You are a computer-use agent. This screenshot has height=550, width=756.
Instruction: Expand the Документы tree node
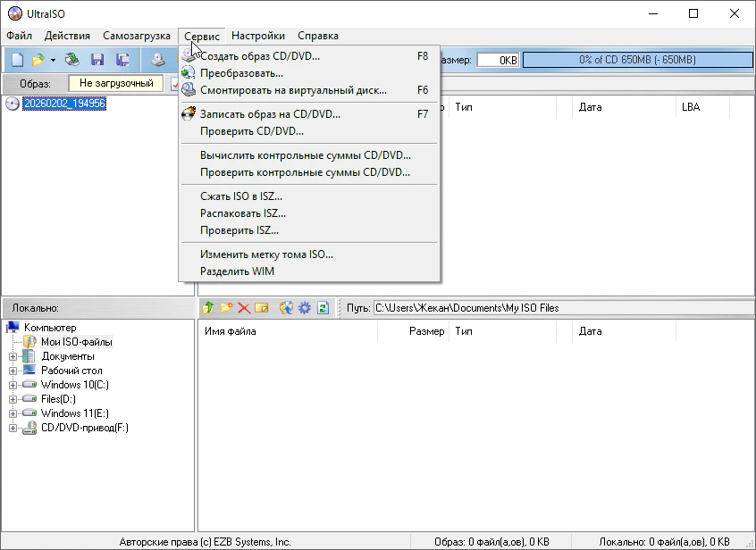pyautogui.click(x=13, y=356)
